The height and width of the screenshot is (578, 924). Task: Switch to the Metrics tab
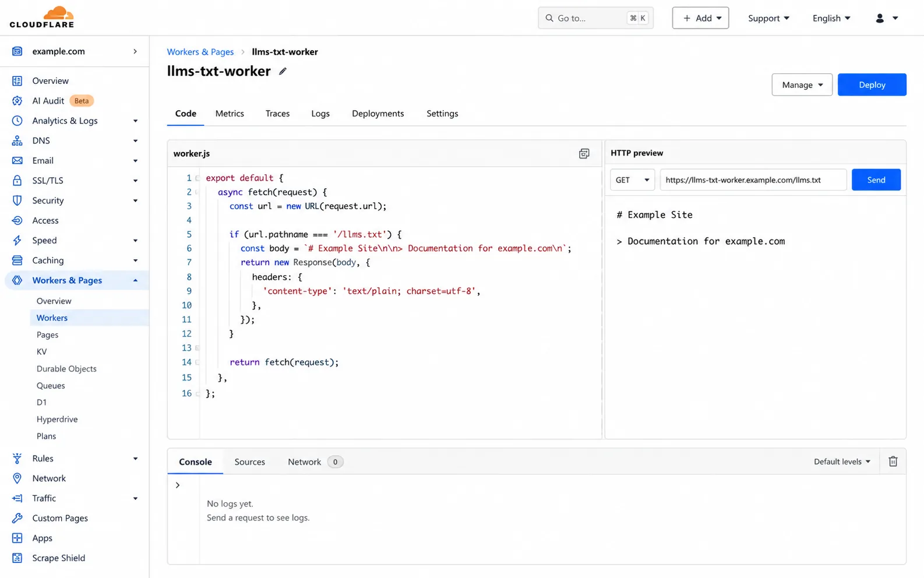pos(230,114)
